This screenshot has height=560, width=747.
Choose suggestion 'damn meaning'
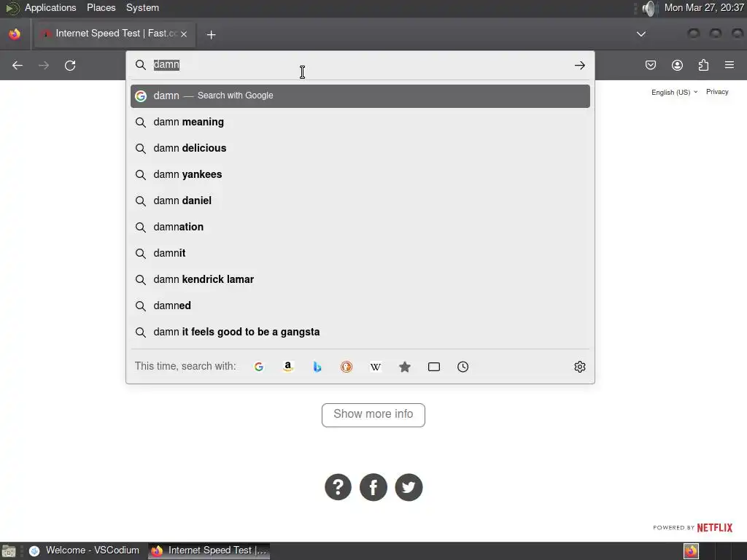point(360,122)
